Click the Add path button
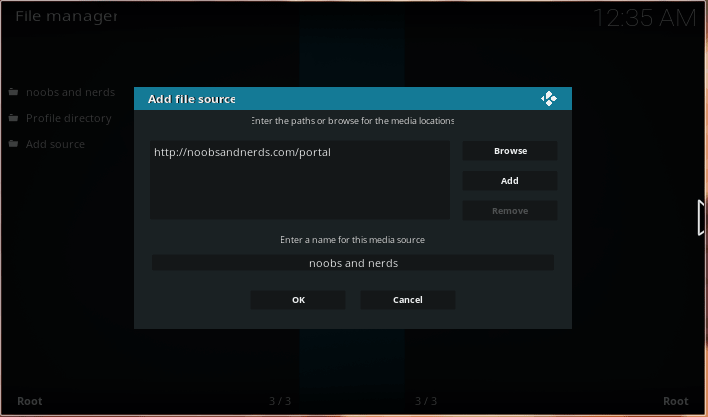 510,181
